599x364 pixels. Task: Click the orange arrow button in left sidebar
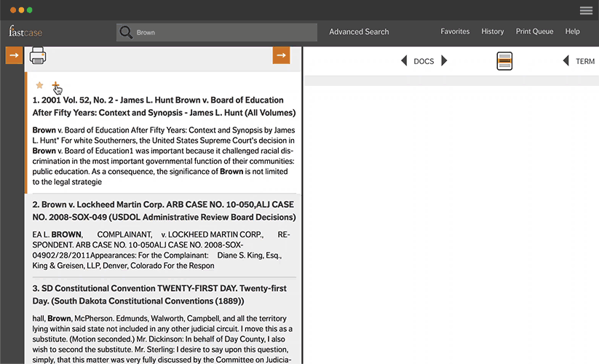(x=14, y=55)
